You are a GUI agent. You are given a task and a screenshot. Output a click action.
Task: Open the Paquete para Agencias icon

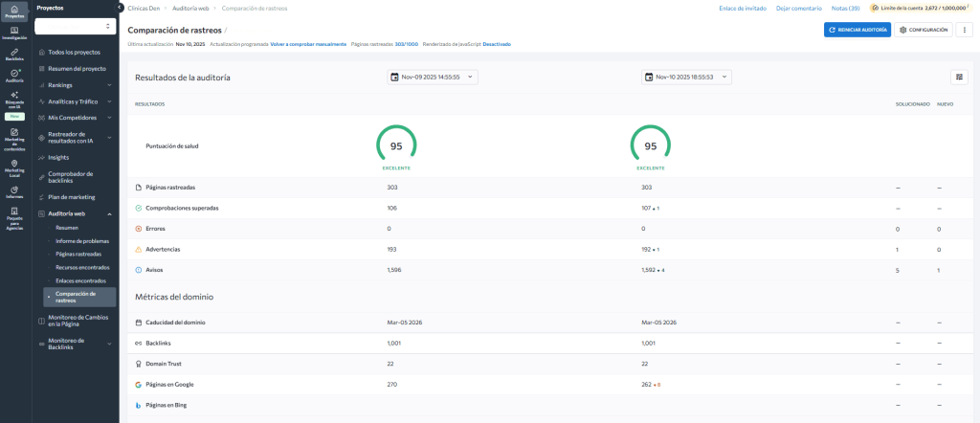point(14,214)
